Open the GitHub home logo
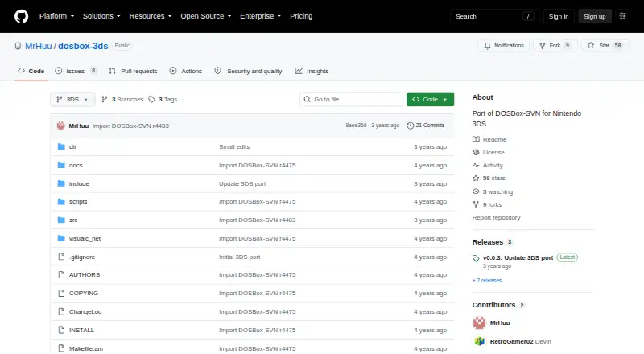Image resolution: width=644 pixels, height=354 pixels. tap(22, 16)
